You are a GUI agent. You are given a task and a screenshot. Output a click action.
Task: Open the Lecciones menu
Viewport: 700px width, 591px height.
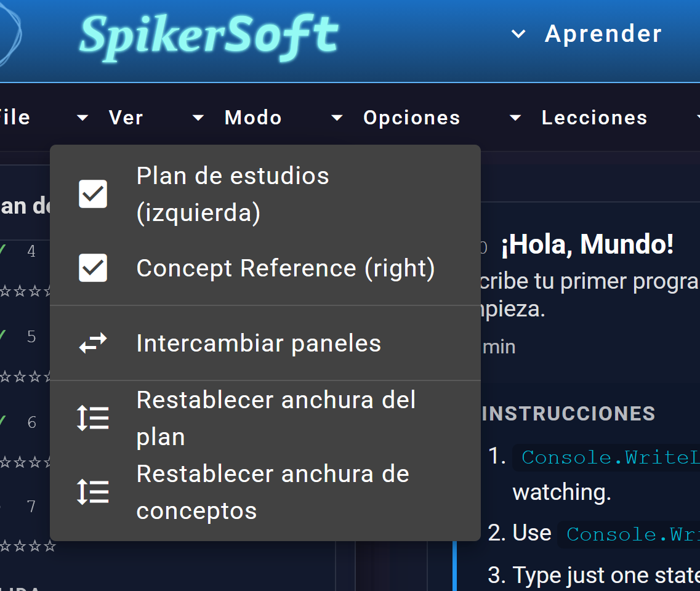[594, 118]
